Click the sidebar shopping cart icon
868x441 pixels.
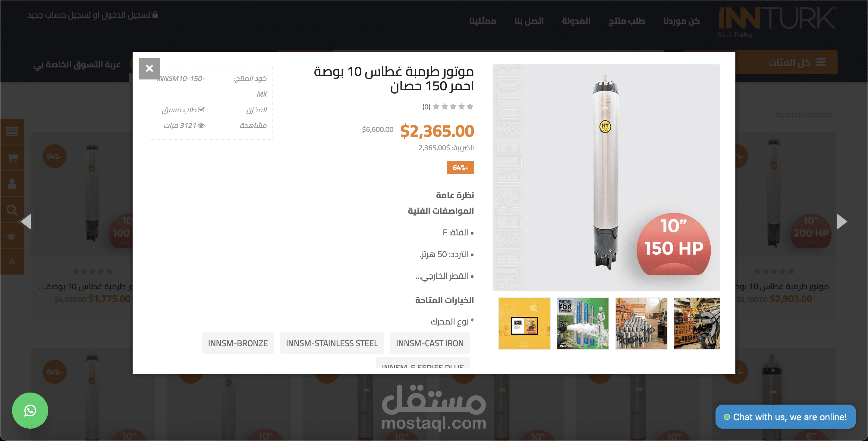pyautogui.click(x=12, y=157)
